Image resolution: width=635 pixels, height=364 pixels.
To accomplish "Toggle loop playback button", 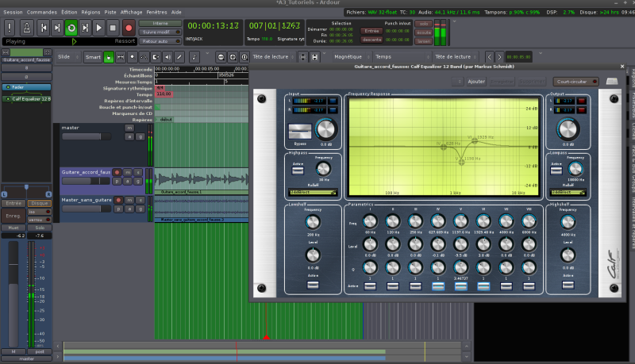I will (x=71, y=28).
